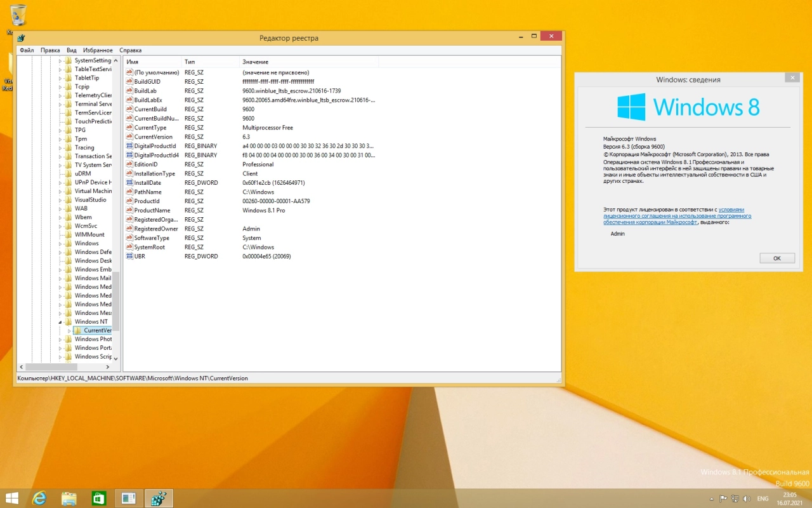
Task: Open the Правка menu
Action: (50, 50)
